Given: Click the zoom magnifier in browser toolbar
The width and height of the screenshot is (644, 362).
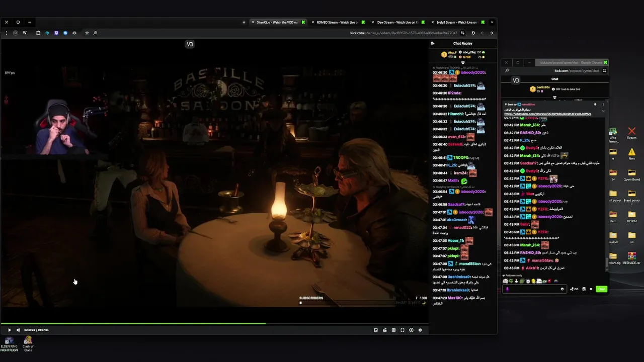Looking at the screenshot, I should click(95, 33).
